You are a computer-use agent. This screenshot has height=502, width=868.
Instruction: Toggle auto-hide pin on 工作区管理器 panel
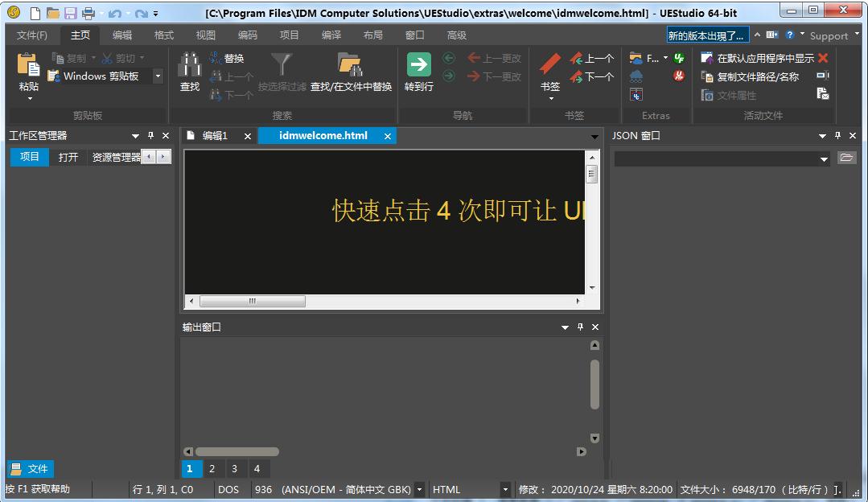151,135
